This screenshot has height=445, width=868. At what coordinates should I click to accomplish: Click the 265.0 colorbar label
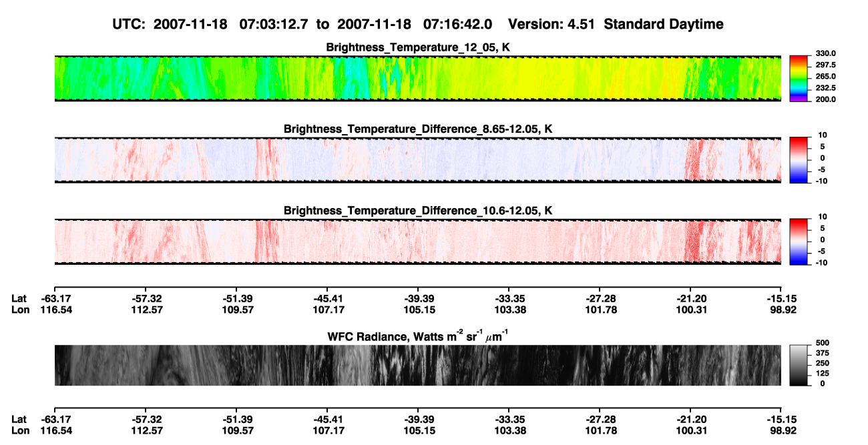click(826, 77)
